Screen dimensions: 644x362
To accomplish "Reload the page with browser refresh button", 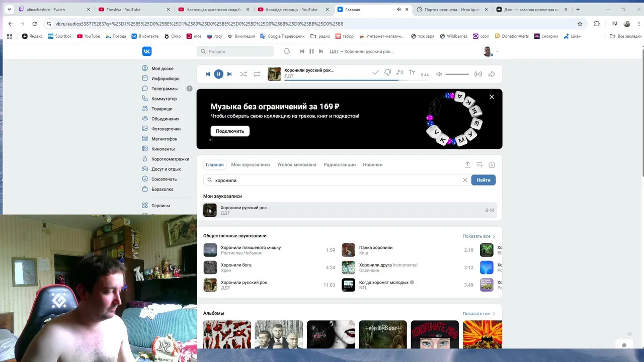I will tap(34, 24).
